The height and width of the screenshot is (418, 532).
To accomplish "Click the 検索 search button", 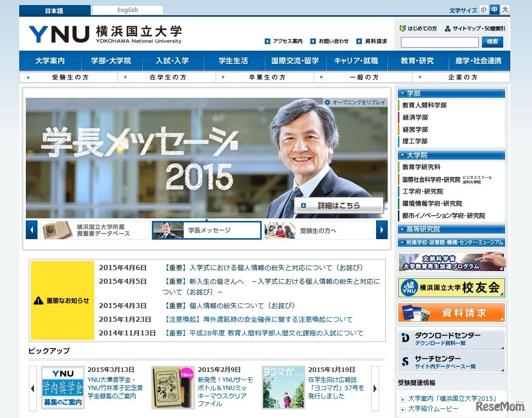I will (x=493, y=42).
